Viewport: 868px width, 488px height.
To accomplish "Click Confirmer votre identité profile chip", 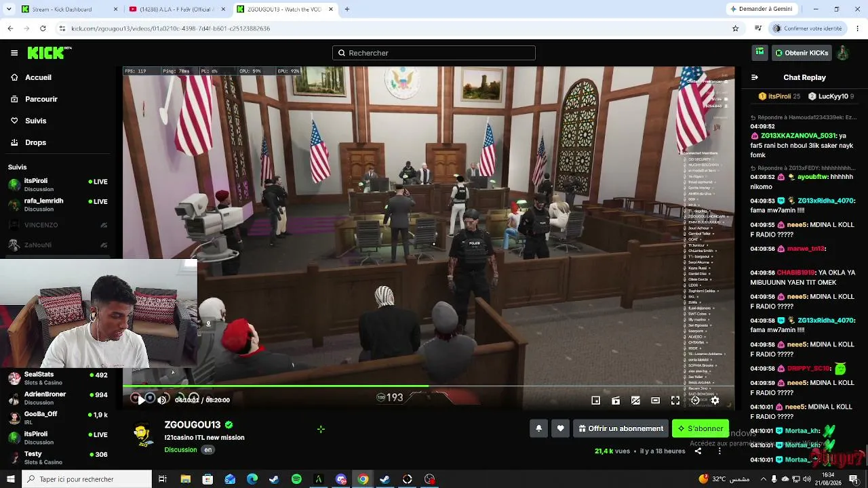I will (x=808, y=28).
